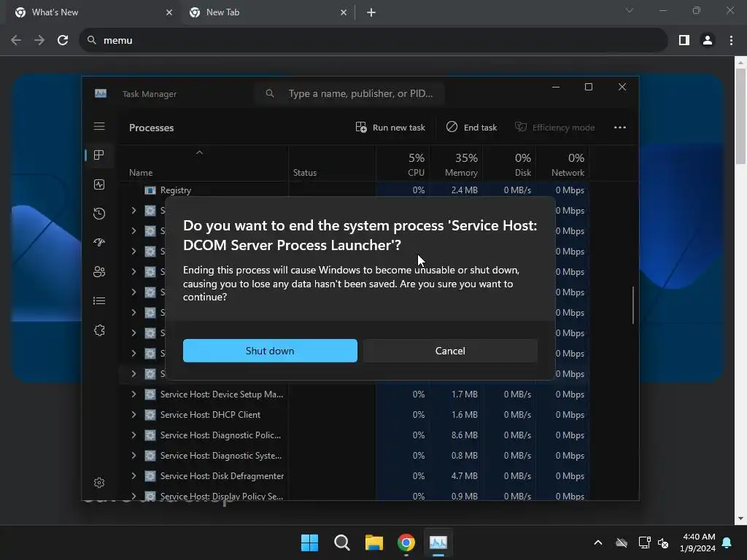Open App history sidebar icon
The height and width of the screenshot is (560, 747).
pos(99,214)
